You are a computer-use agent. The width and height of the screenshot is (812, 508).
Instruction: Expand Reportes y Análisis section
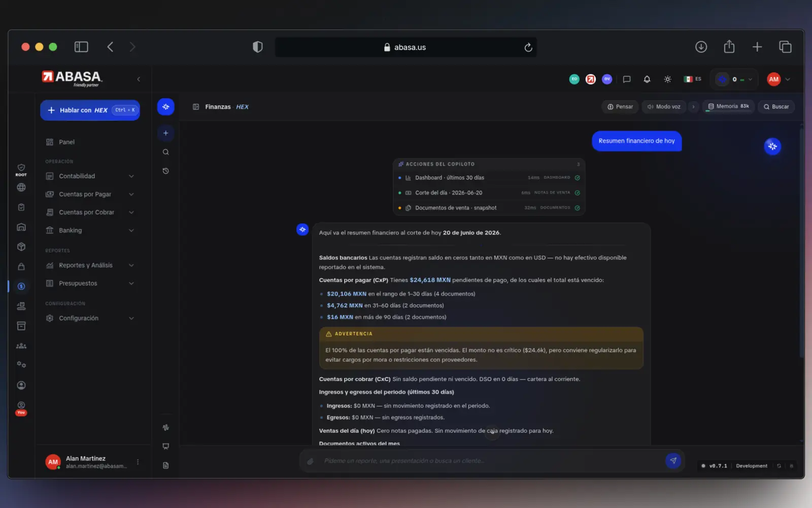tap(90, 265)
